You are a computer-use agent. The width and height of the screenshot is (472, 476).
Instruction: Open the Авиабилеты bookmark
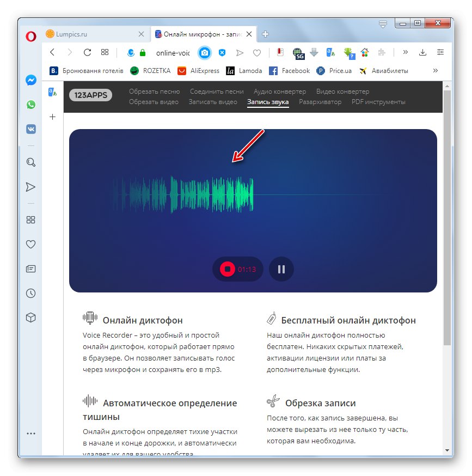[x=383, y=71]
